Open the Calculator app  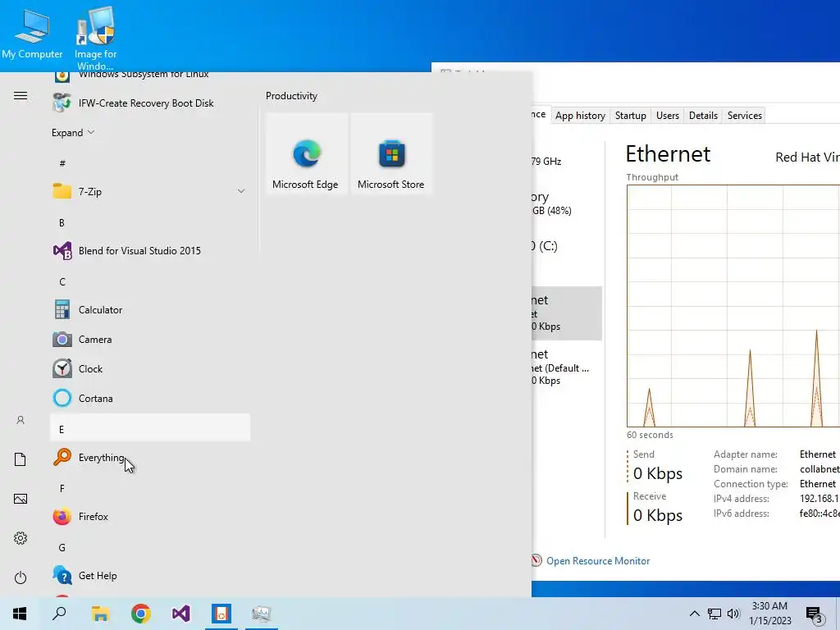pyautogui.click(x=150, y=309)
